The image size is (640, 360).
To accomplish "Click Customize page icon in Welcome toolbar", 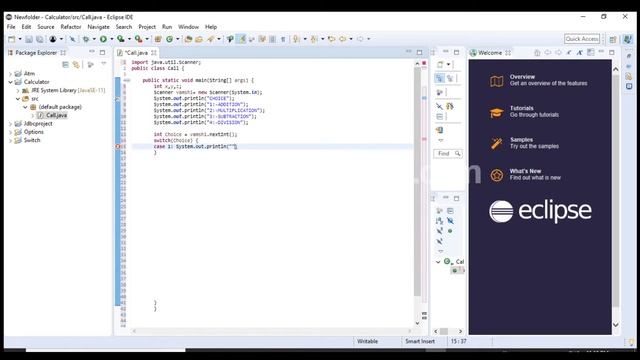I will tap(591, 53).
